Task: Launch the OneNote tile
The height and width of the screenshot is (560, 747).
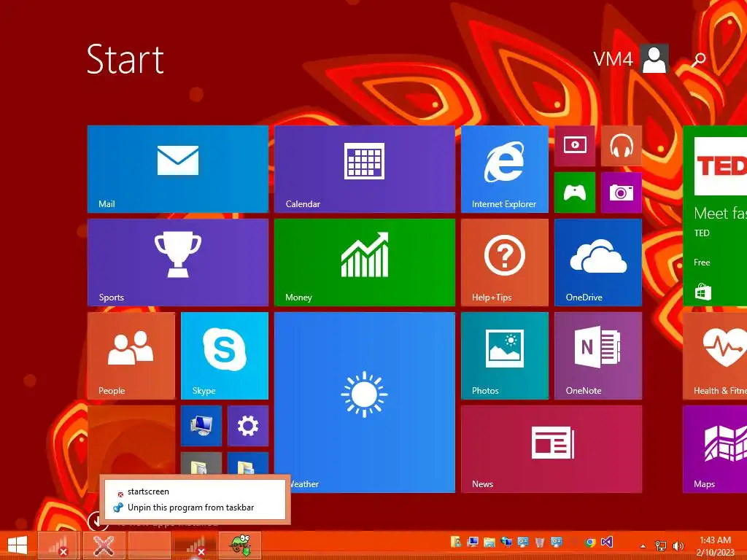Action: pyautogui.click(x=598, y=356)
